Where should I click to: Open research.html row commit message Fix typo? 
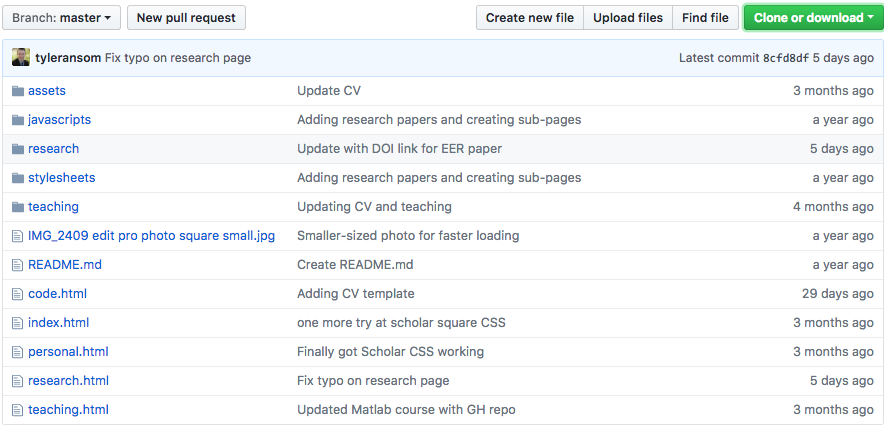(x=373, y=381)
